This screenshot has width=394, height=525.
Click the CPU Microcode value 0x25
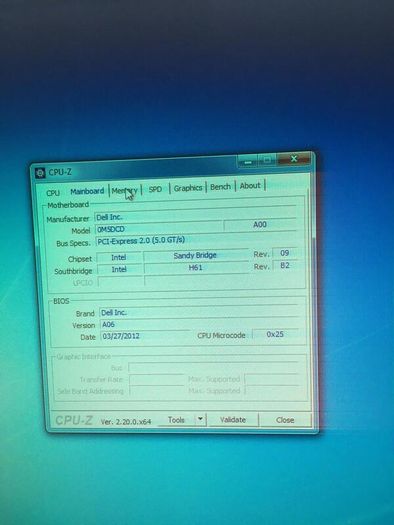point(275,334)
